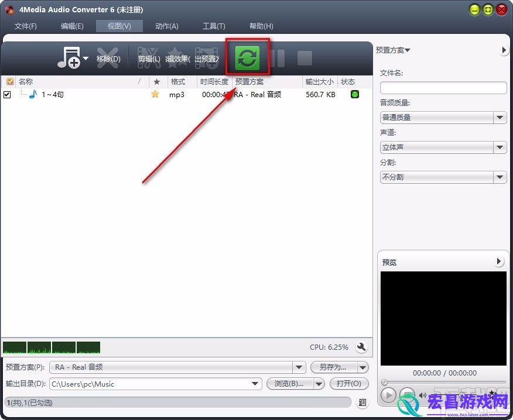Select the 1~4句 file row name
The image size is (513, 420).
click(53, 94)
